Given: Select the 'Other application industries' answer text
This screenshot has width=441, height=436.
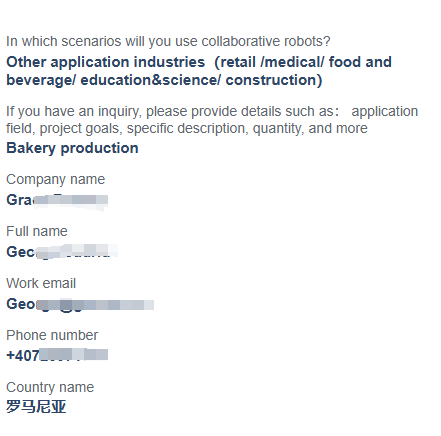Looking at the screenshot, I should [199, 71].
